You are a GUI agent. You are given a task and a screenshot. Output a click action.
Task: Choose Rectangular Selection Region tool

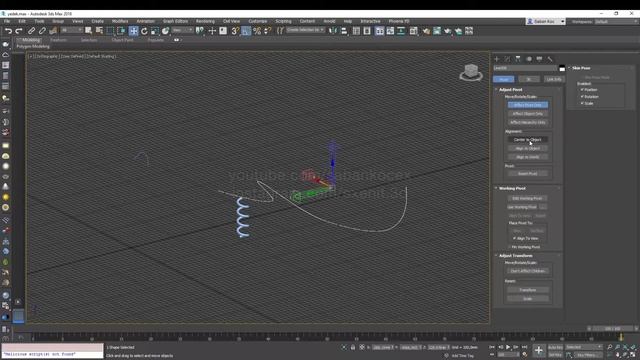110,31
